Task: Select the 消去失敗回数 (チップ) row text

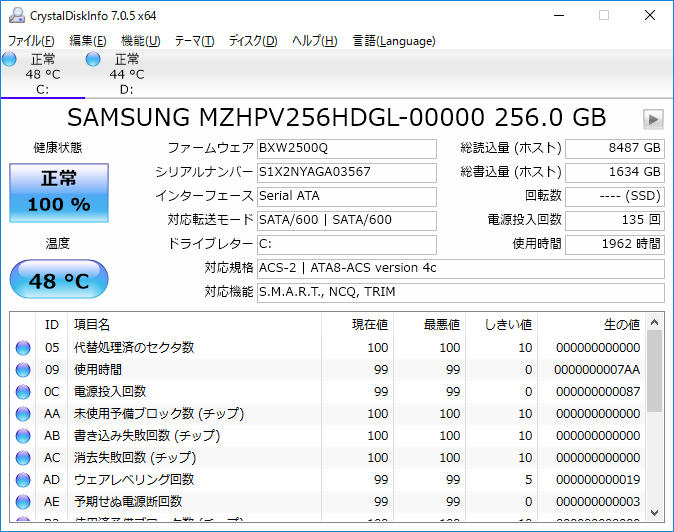Action: click(135, 458)
